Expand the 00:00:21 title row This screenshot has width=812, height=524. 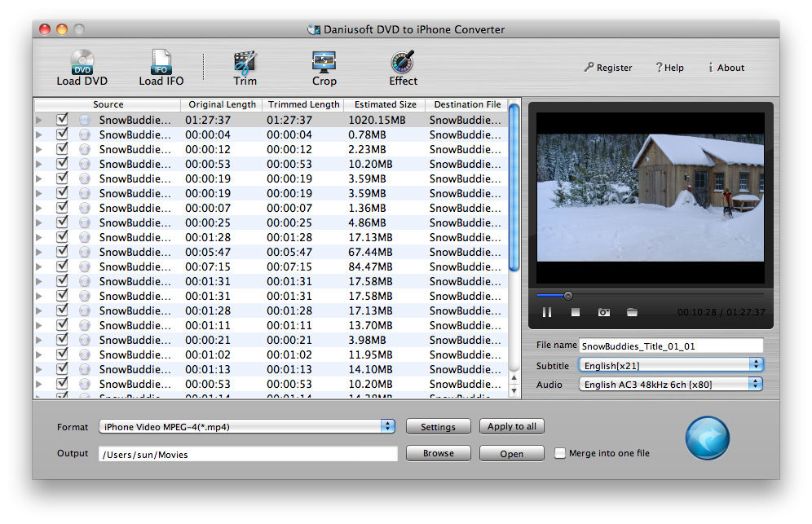coord(39,340)
